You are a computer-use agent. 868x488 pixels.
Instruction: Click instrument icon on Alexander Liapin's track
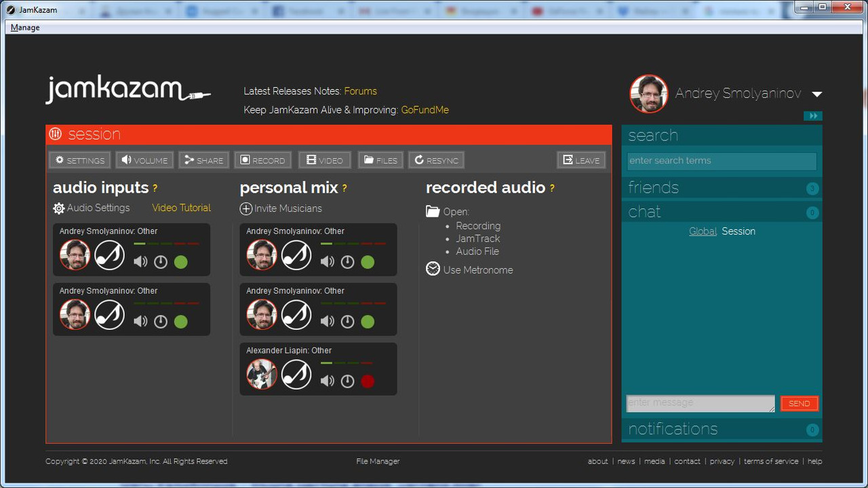[x=296, y=375]
